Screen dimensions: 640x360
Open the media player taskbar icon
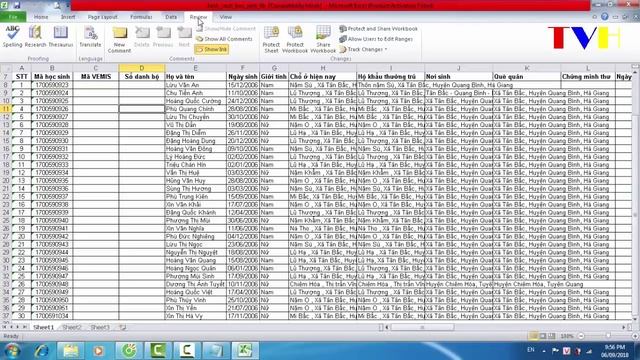98,351
